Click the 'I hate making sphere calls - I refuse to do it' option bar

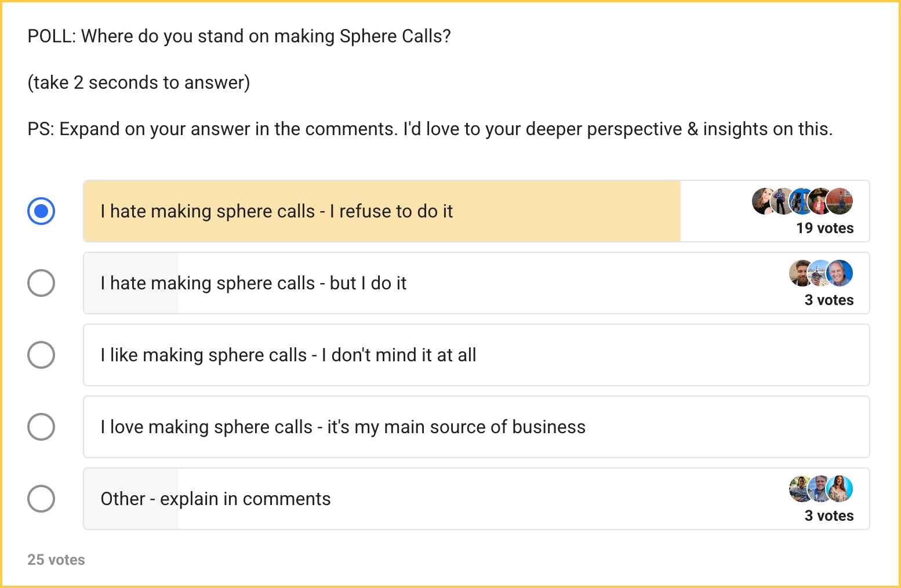coord(477,211)
